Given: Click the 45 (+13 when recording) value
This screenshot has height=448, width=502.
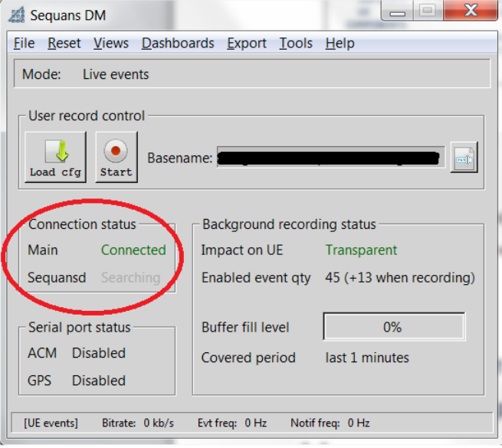Looking at the screenshot, I should [x=400, y=278].
